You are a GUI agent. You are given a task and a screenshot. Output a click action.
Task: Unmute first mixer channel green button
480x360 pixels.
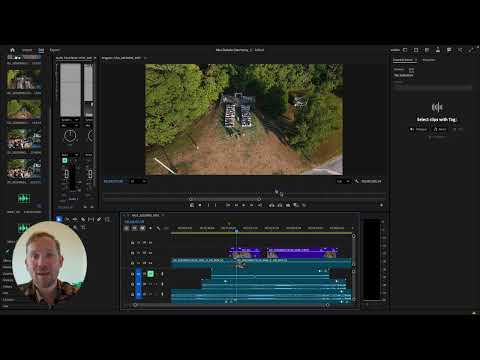(65, 161)
